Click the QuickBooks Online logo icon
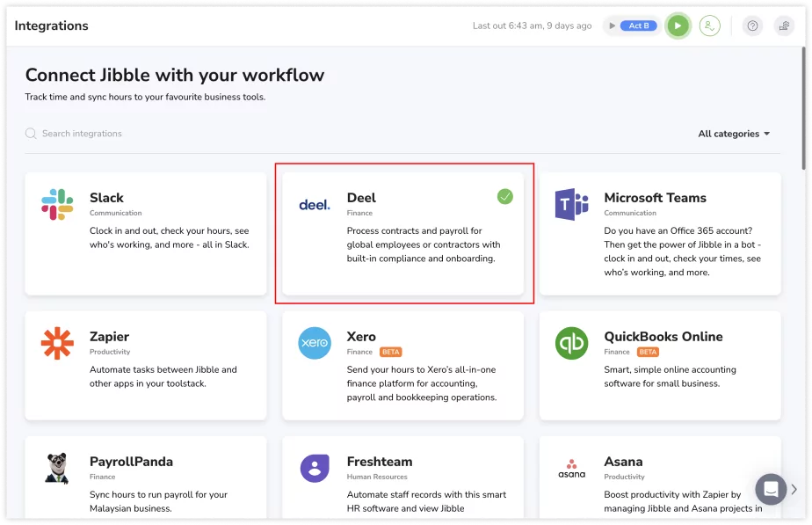This screenshot has width=812, height=525. click(572, 343)
